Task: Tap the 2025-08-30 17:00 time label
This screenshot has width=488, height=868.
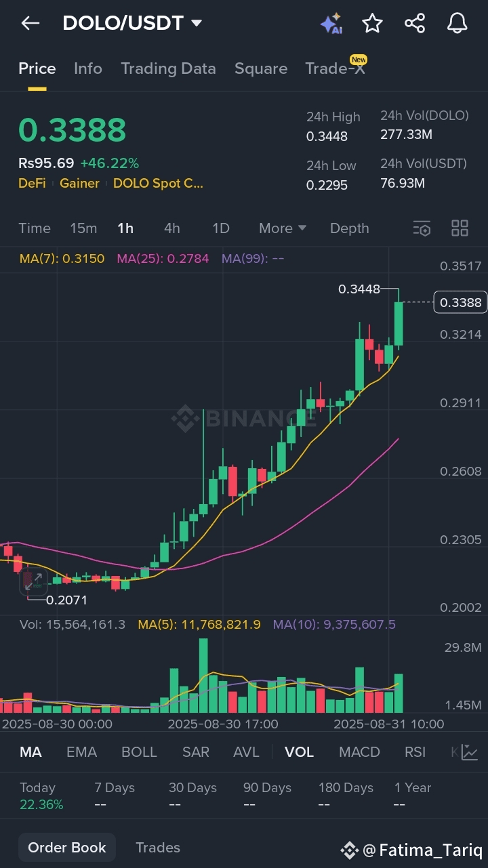Action: (223, 724)
